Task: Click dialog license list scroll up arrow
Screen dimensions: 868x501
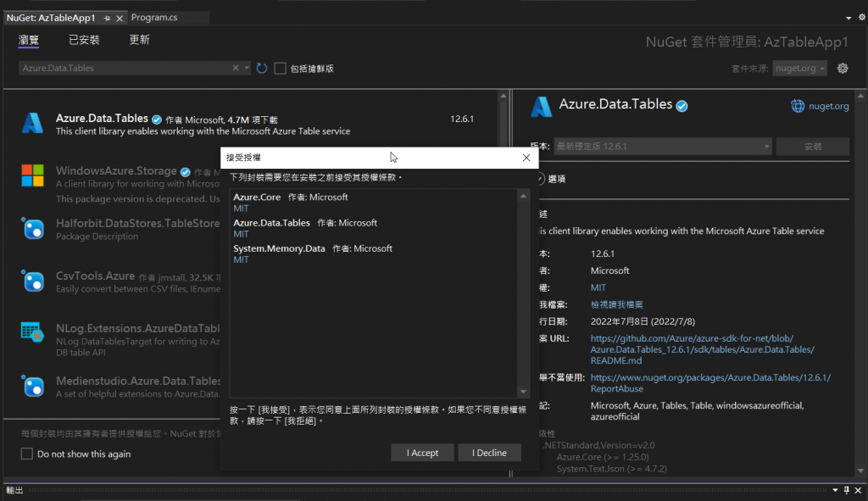Action: [x=523, y=196]
